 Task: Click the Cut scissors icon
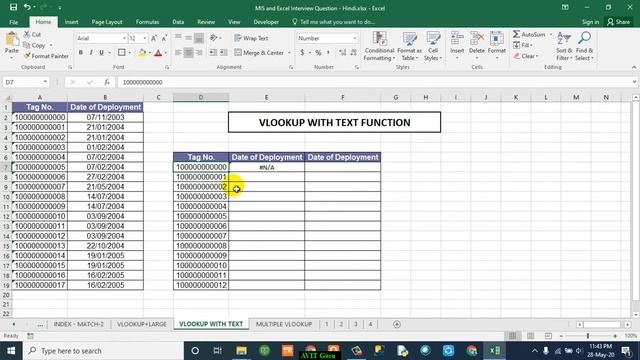27,35
